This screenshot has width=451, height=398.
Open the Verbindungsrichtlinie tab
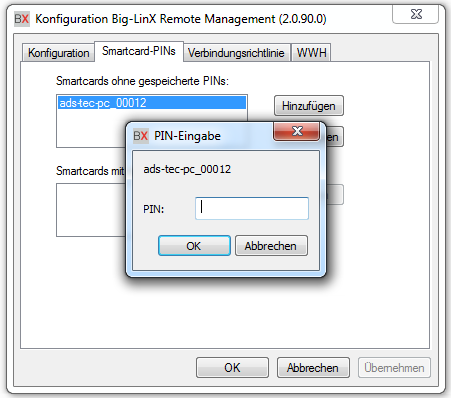click(236, 53)
